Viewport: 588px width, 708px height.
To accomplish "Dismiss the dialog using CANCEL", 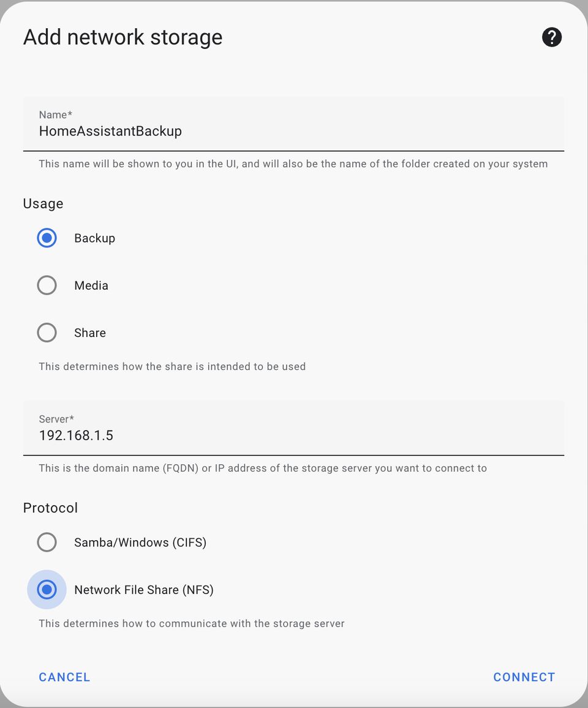I will coord(64,677).
